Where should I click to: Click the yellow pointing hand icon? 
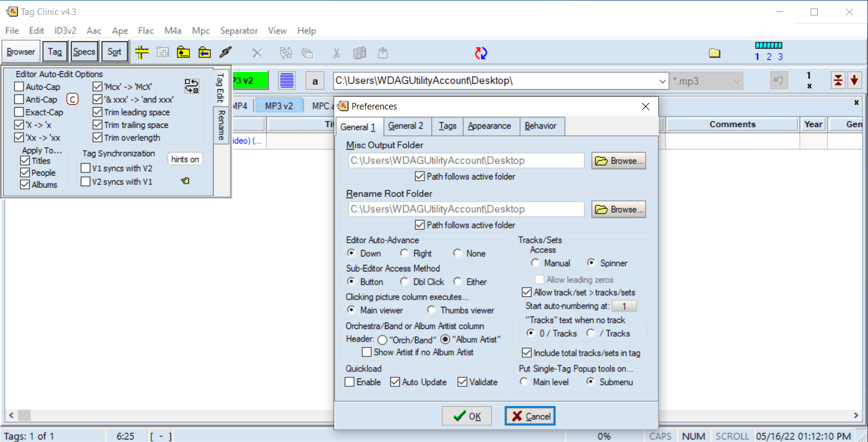(185, 180)
